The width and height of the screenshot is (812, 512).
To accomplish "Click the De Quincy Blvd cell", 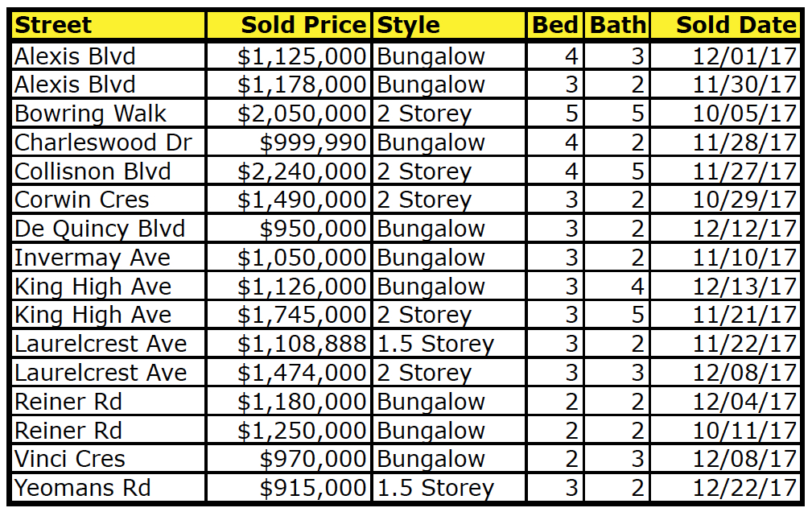I will point(108,229).
